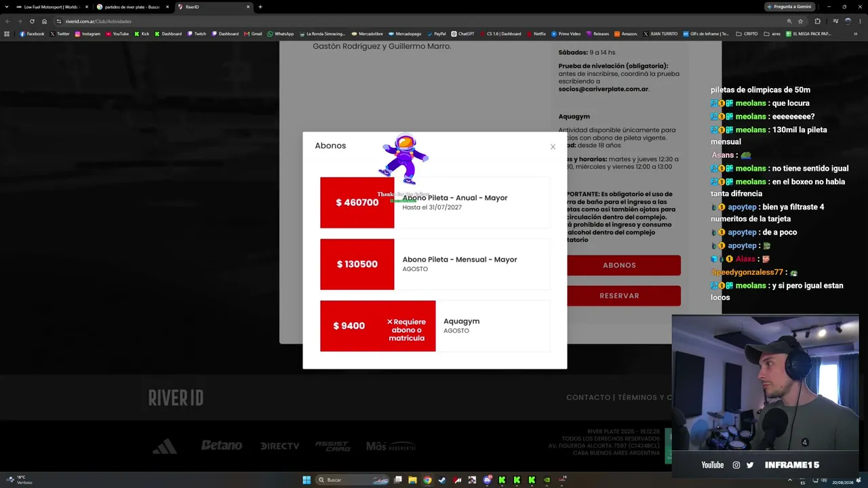Screen dimensions: 868x488
Task: Click the RESERVAR button
Action: tap(623, 296)
